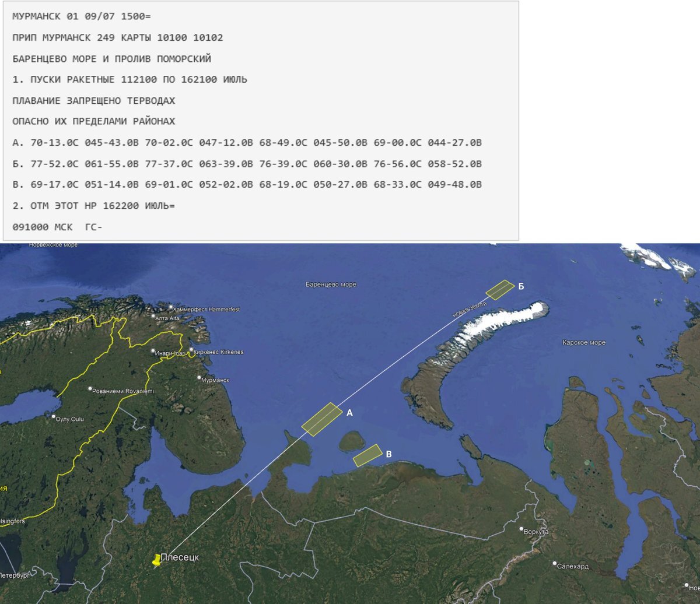Select the yellow danger zone А rectangle
Screen dimensions: 700x604
[x=322, y=419]
